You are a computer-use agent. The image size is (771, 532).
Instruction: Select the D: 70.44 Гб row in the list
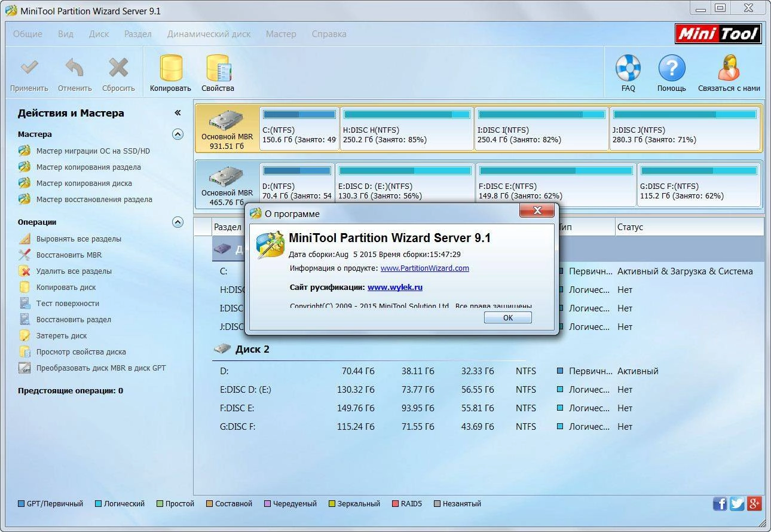tap(488, 371)
